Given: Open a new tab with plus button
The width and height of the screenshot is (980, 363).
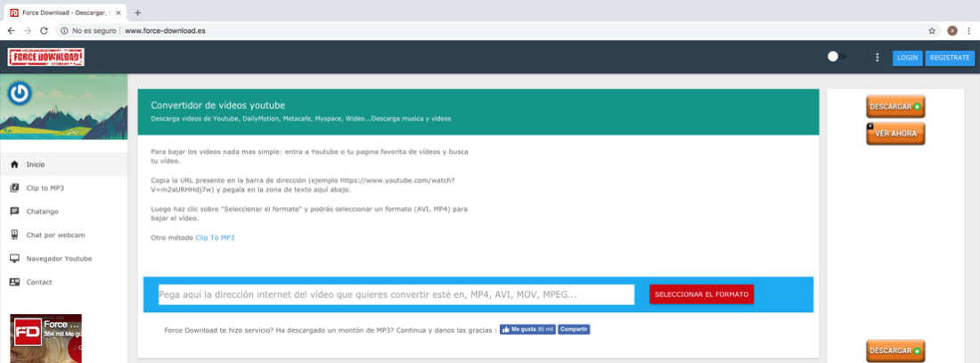Looking at the screenshot, I should 137,12.
